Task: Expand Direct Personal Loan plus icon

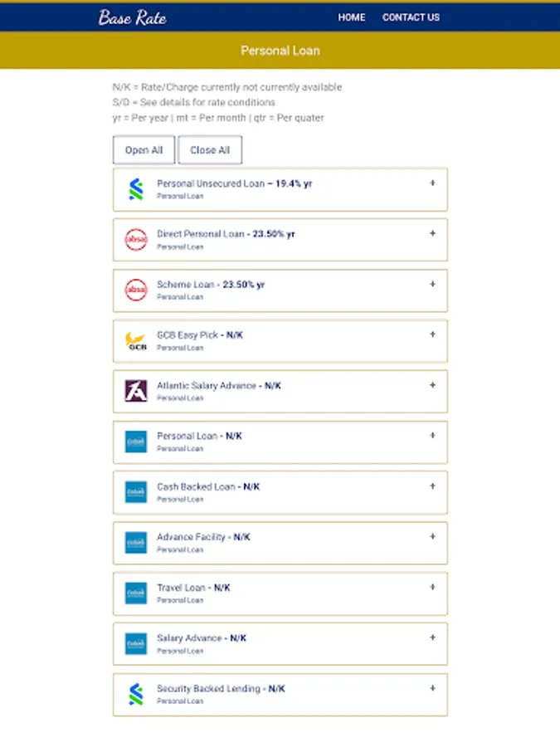Action: pyautogui.click(x=432, y=233)
